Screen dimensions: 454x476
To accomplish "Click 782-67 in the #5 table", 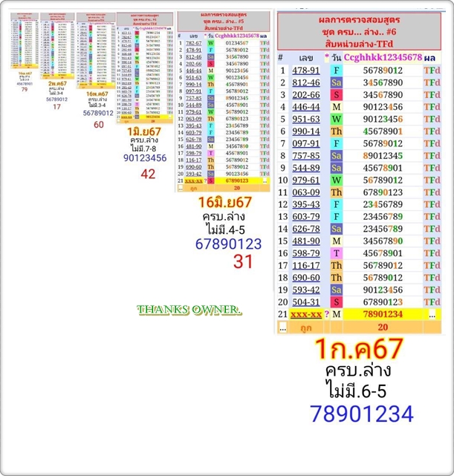I will 193,43.
